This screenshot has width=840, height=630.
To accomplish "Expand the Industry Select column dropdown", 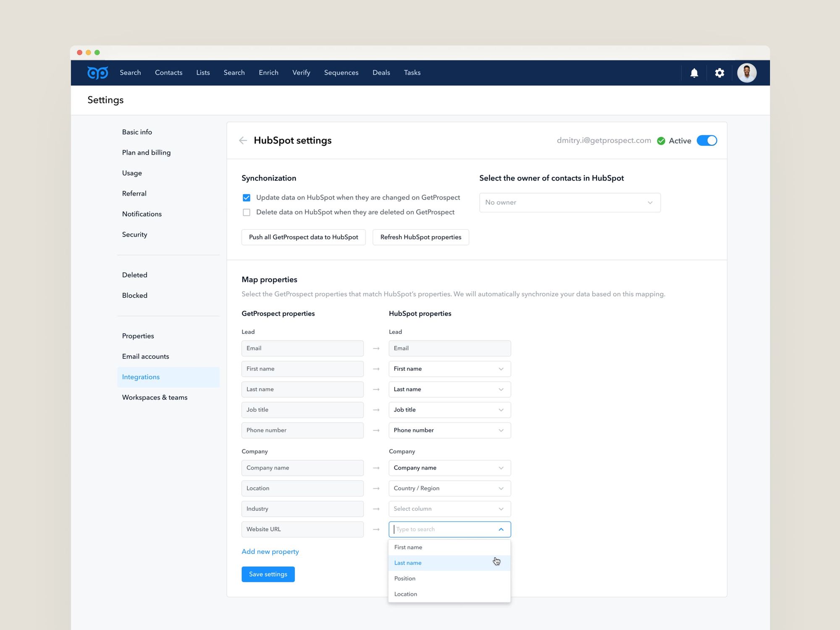I will [449, 509].
